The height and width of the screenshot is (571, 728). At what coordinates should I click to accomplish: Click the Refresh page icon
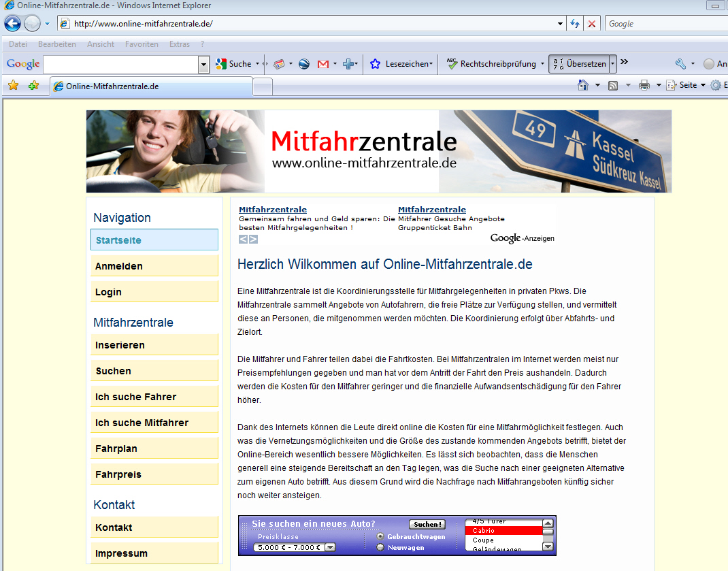(575, 24)
